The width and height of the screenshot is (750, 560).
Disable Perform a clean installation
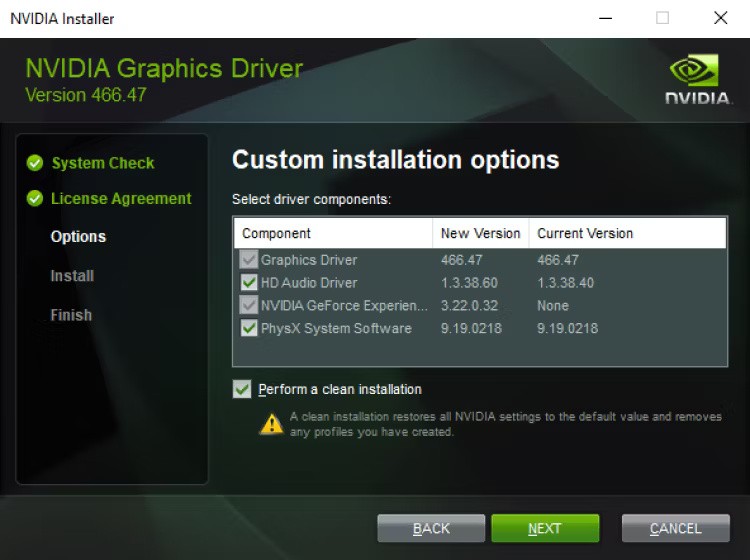coord(242,389)
